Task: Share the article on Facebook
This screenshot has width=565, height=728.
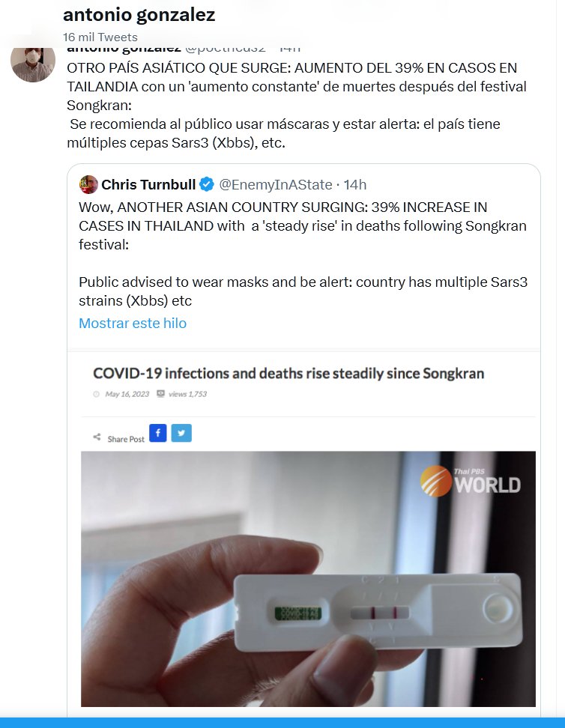Action: point(157,433)
